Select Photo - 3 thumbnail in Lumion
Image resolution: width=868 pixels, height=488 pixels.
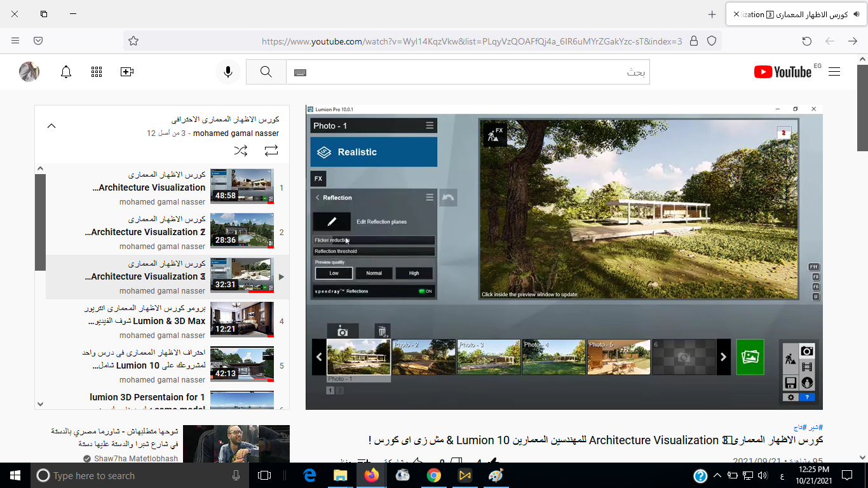pyautogui.click(x=489, y=357)
